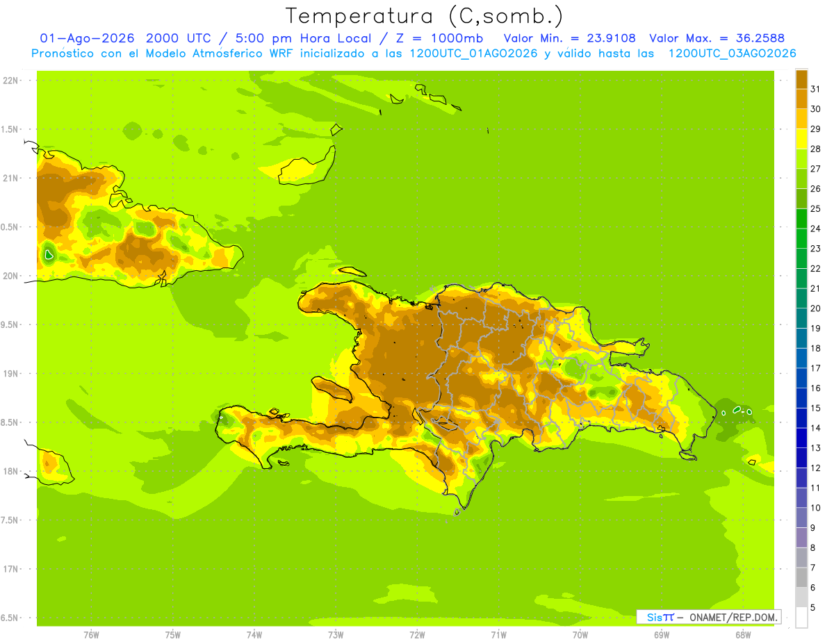Click the "22N" latitude axis label
The width and height of the screenshot is (834, 644).
[x=10, y=81]
